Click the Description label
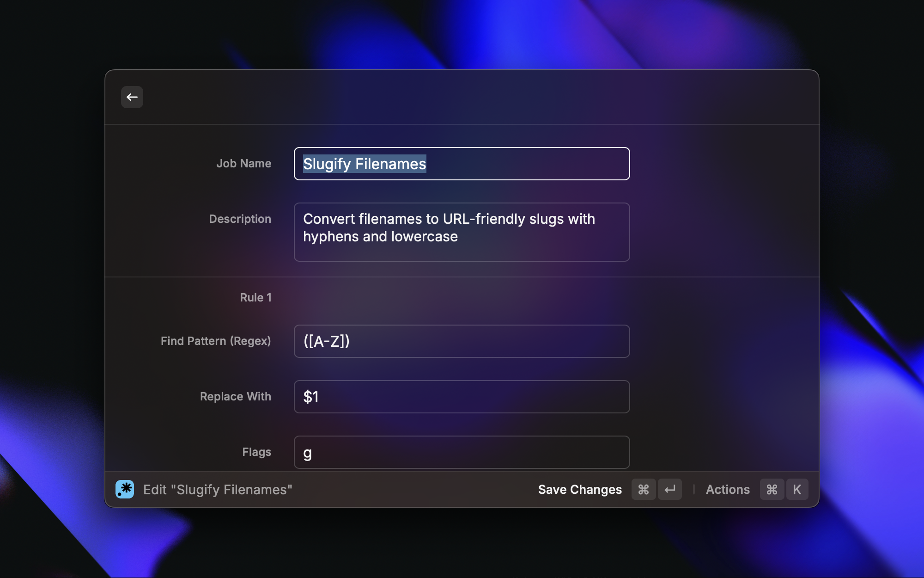 tap(240, 219)
